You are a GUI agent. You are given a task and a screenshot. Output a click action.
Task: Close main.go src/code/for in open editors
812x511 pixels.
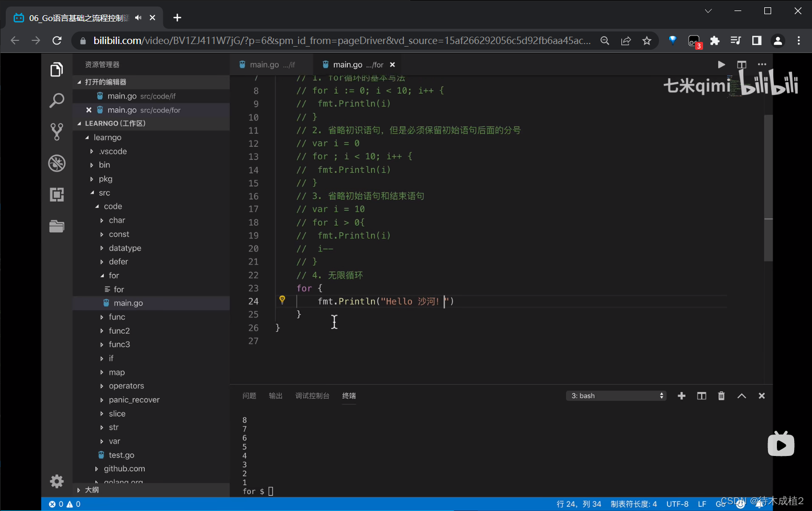click(x=89, y=110)
